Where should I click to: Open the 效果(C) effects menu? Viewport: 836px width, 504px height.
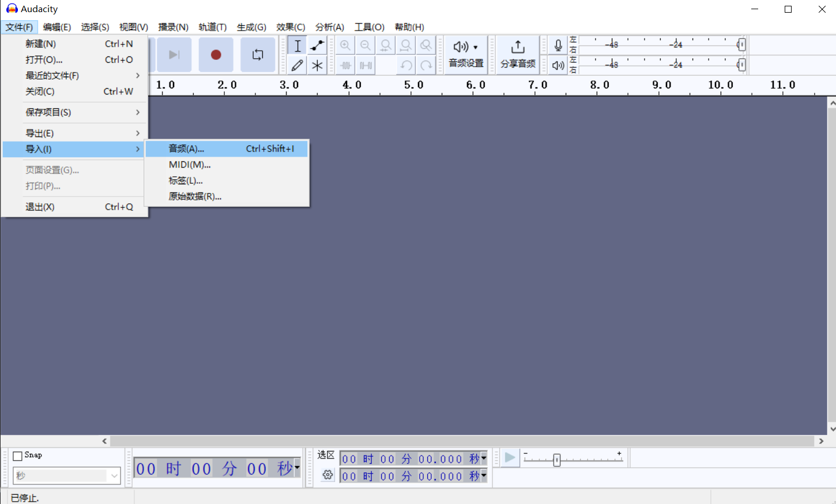(x=291, y=27)
